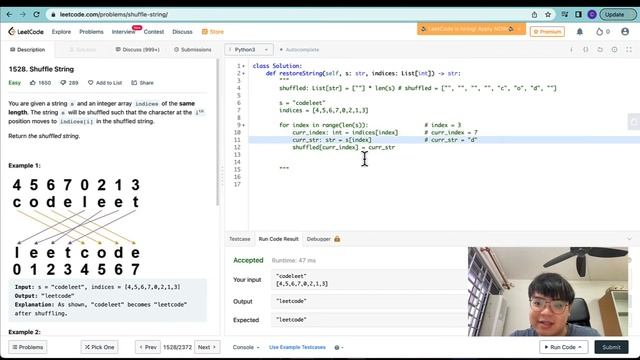Viewport: 640px width, 360px height.
Task: Fold code at line 2 arrow
Action: coord(244,73)
